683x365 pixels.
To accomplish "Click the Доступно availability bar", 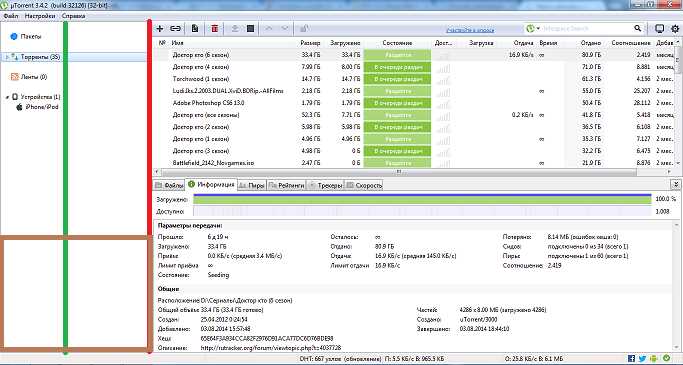I will [422, 212].
